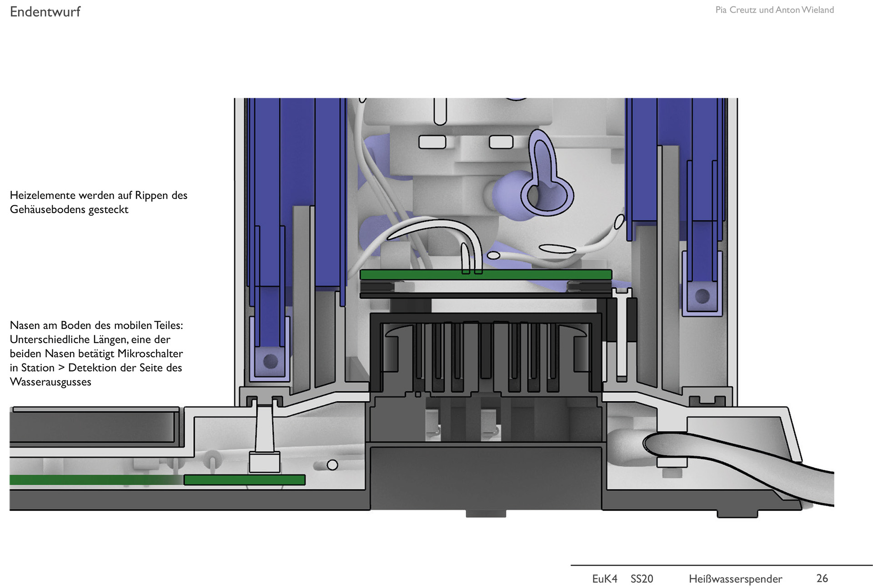Click the page number 26
Viewport: 873px width, 588px height.
[822, 578]
